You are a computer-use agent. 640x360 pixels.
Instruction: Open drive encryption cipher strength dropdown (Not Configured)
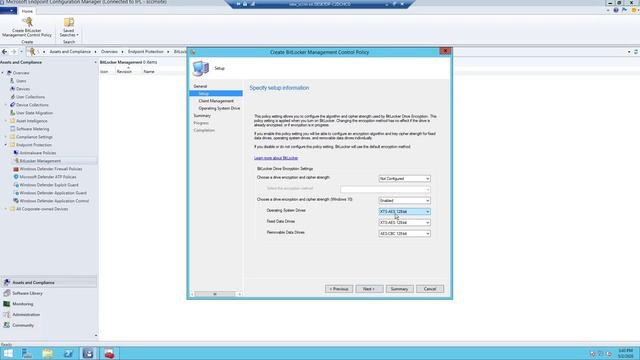pos(404,178)
